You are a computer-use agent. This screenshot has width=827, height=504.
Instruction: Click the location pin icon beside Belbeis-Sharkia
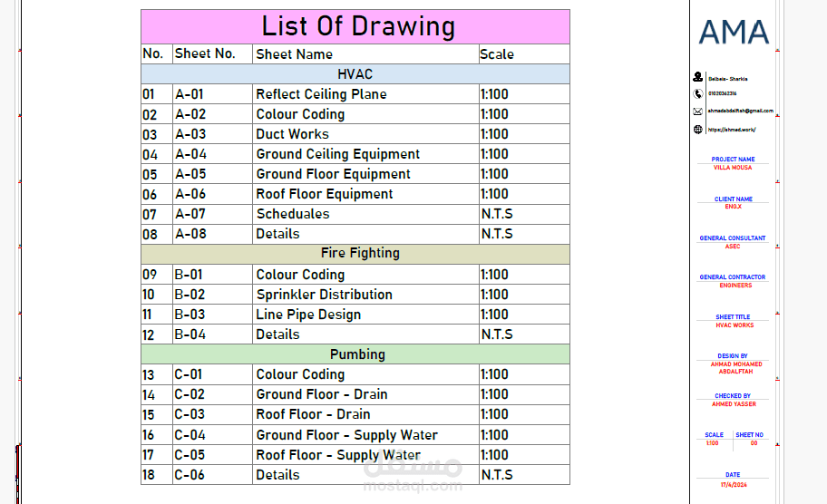point(698,77)
